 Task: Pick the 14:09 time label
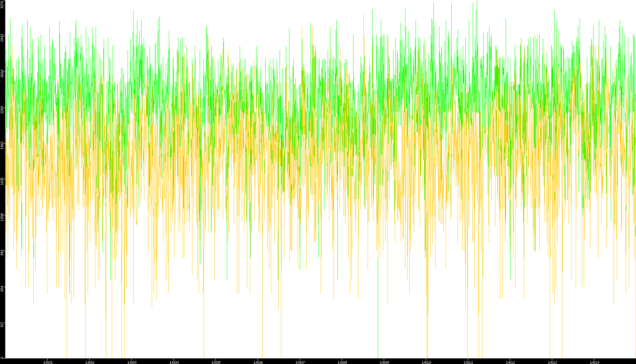click(x=384, y=362)
